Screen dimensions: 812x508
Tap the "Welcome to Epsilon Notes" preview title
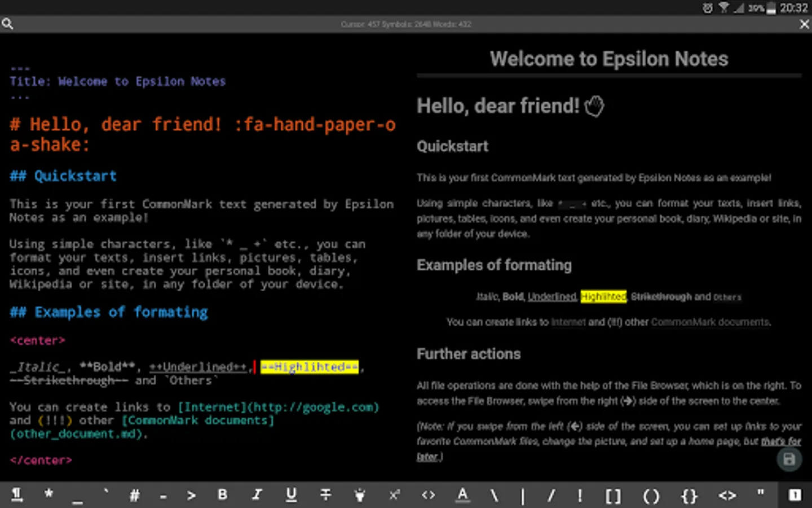[x=609, y=59]
